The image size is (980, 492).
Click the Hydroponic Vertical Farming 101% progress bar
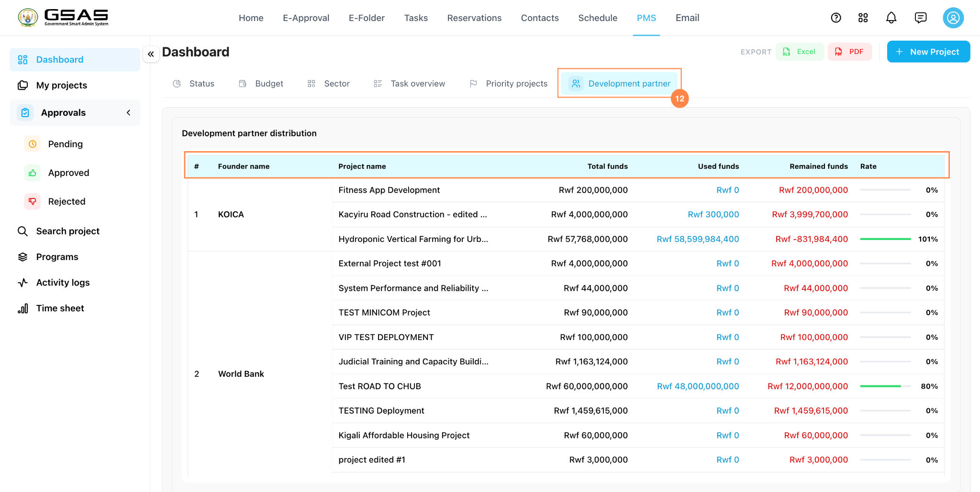[885, 239]
